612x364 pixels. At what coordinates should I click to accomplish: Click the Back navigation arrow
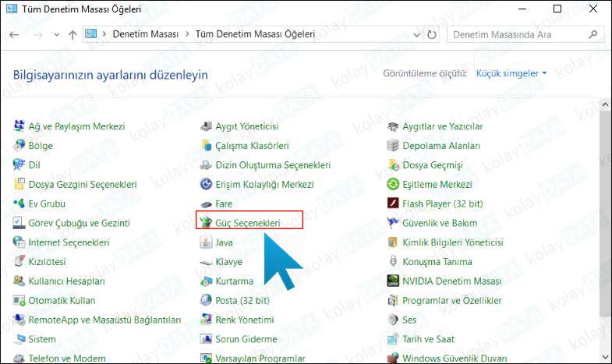click(15, 35)
